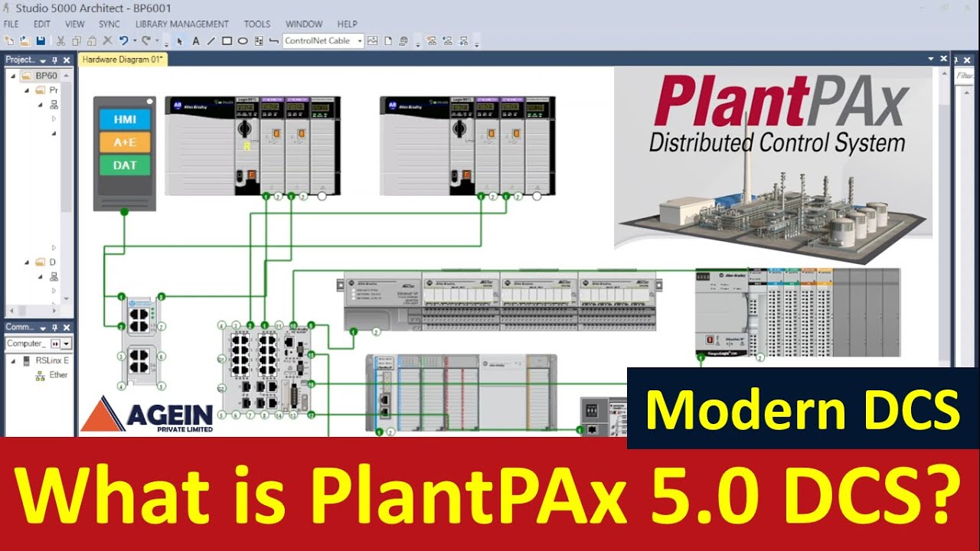Open the LIBRARY MANAGEMENT menu

point(182,24)
